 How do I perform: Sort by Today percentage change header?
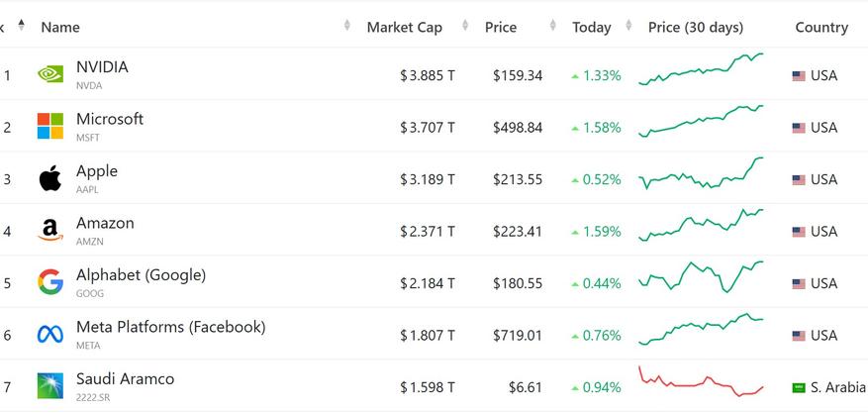click(x=591, y=28)
